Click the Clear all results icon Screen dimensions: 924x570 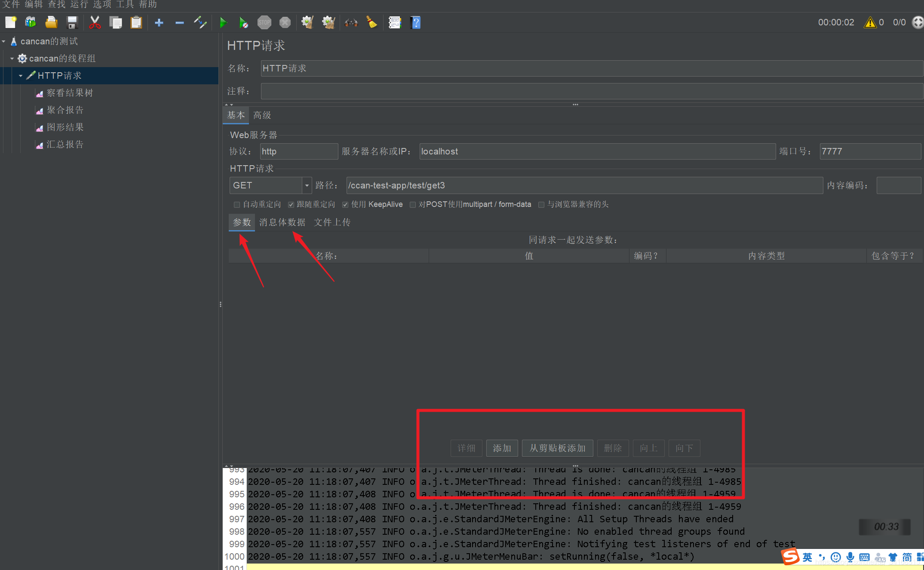328,22
